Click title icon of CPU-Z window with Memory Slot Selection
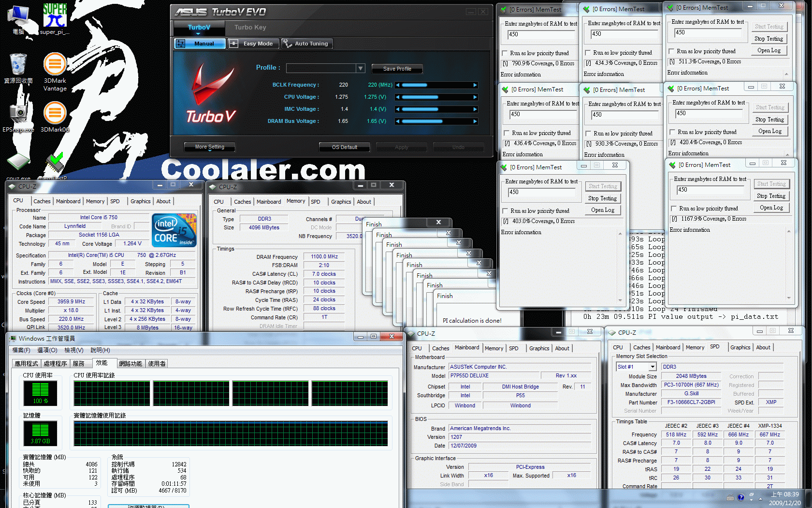This screenshot has height=508, width=812. click(612, 333)
